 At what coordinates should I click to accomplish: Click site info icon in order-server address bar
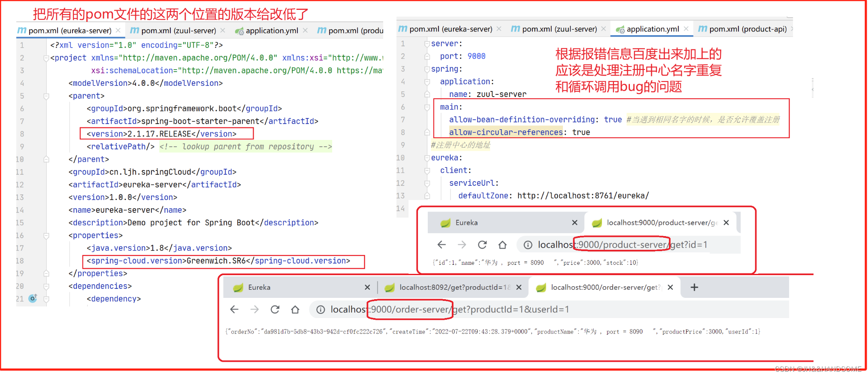point(321,309)
